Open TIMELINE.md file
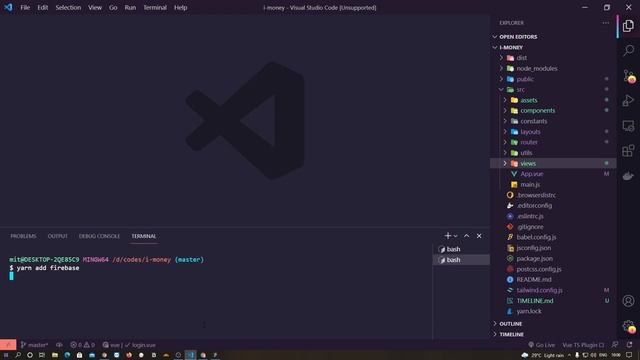Image resolution: width=640 pixels, height=360 pixels. [553, 301]
